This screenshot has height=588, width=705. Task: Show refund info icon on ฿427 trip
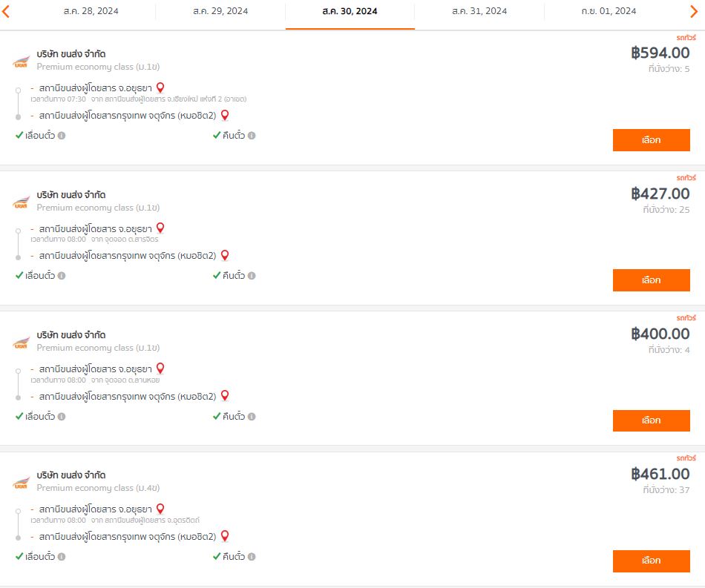[x=252, y=275]
